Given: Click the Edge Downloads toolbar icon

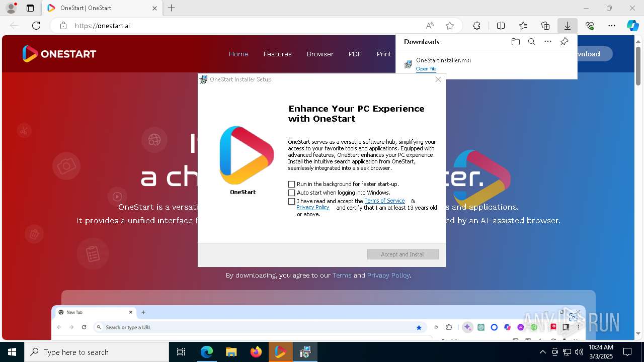Looking at the screenshot, I should [567, 26].
